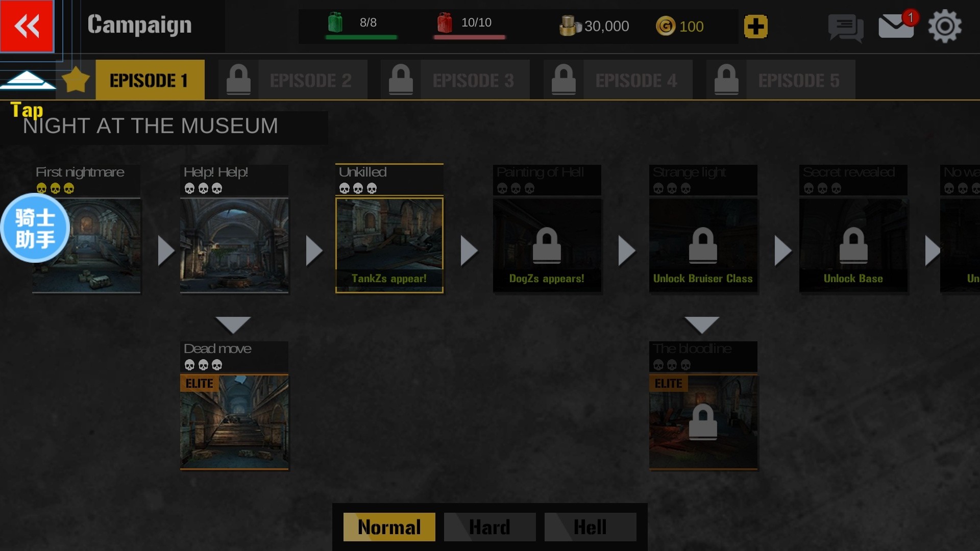Switch difficulty to Hard
The image size is (980, 551).
tap(489, 527)
